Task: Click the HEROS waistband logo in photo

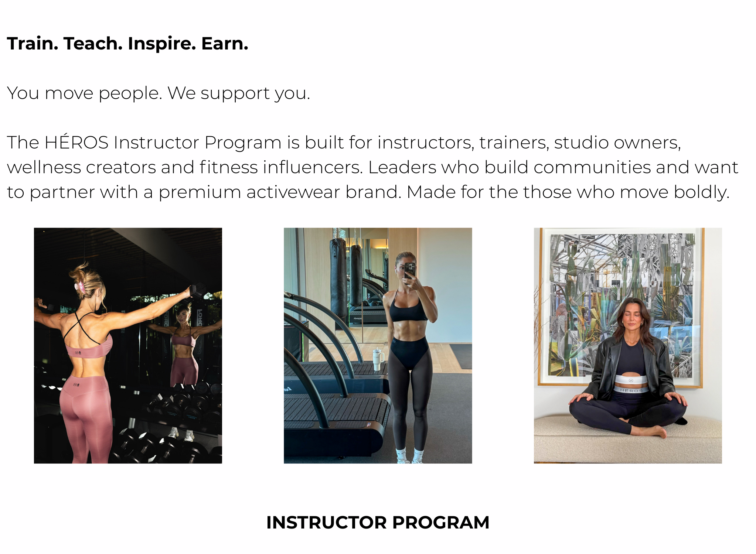Action: tap(631, 390)
